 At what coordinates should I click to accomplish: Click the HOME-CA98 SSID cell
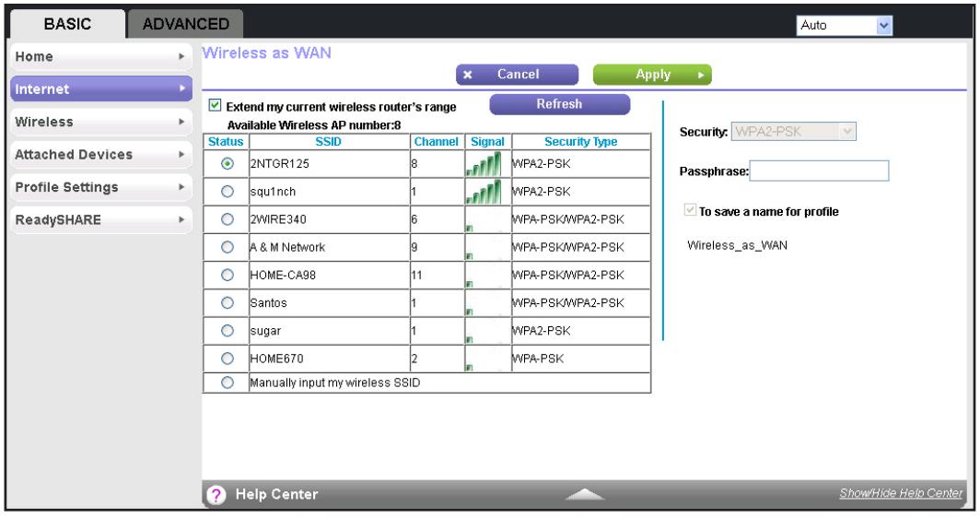point(329,276)
